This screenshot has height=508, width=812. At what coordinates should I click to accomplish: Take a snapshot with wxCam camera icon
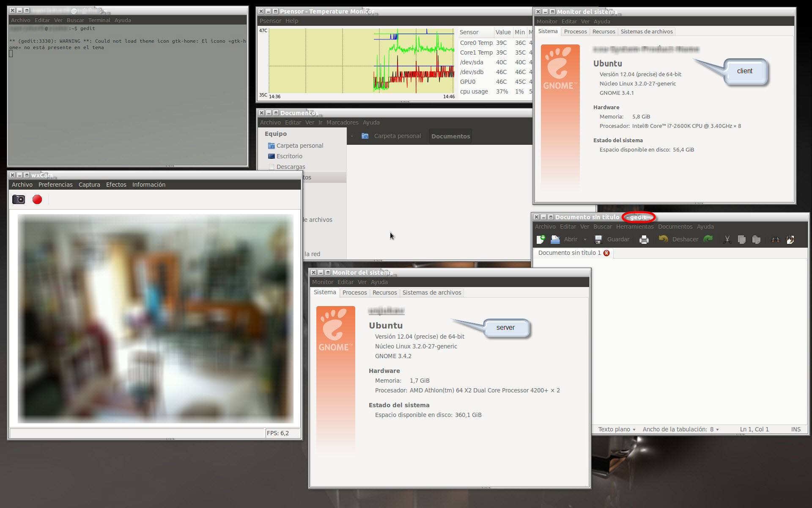tap(19, 199)
